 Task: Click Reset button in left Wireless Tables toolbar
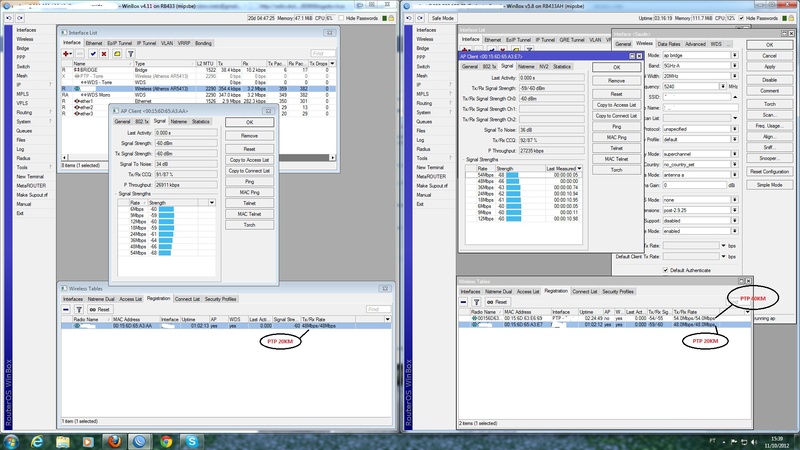pos(99,309)
